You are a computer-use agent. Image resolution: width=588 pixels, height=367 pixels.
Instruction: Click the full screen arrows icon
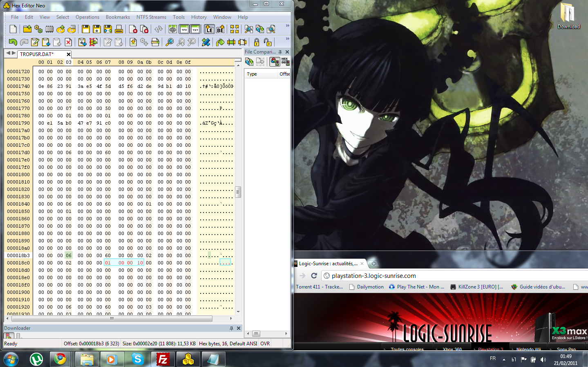coord(235,29)
